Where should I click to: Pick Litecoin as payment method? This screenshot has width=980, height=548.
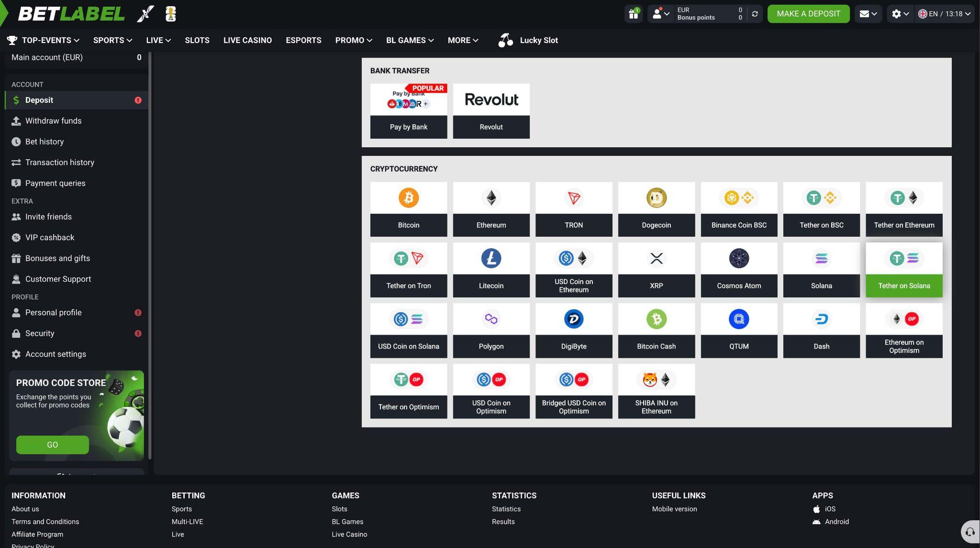pos(491,270)
